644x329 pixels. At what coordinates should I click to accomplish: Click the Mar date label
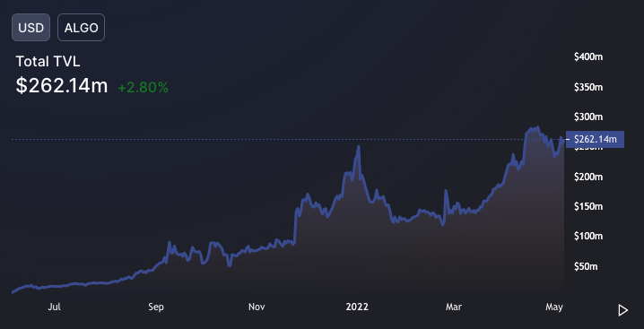coord(454,307)
